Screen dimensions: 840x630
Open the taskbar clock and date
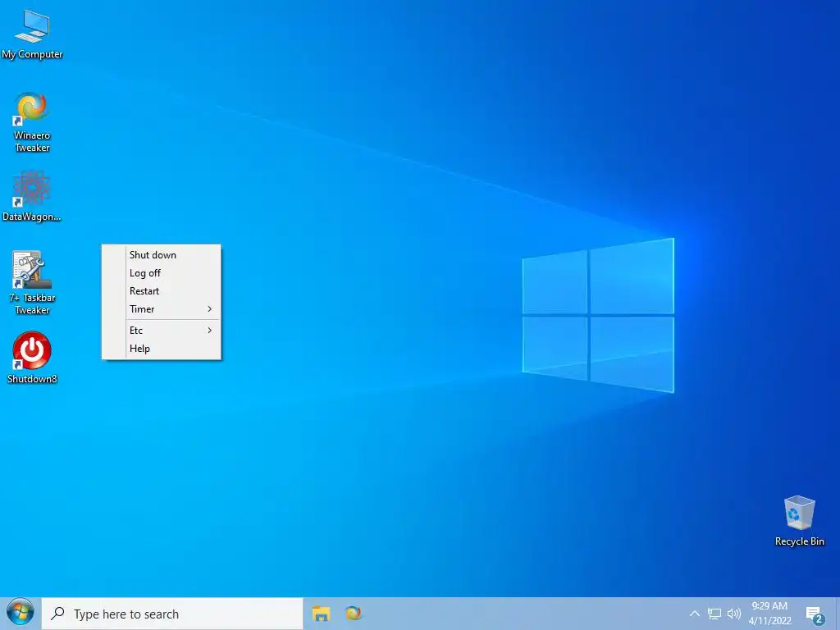[769, 614]
